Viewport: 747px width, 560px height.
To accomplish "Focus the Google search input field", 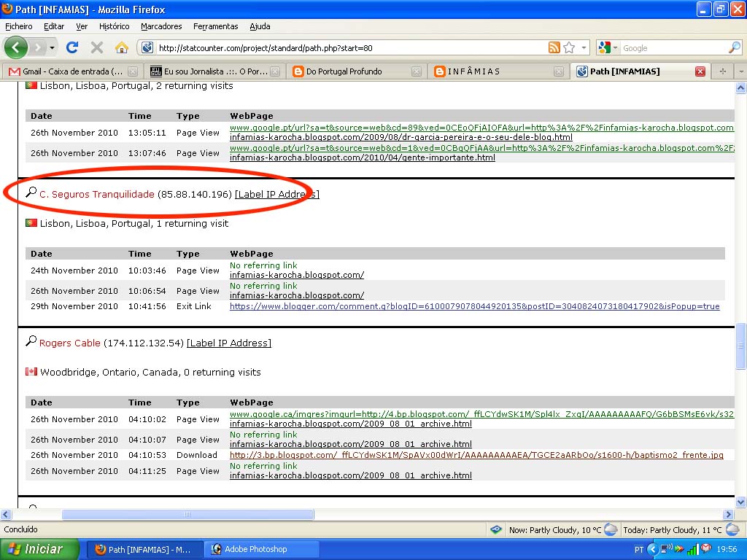I will click(x=673, y=48).
